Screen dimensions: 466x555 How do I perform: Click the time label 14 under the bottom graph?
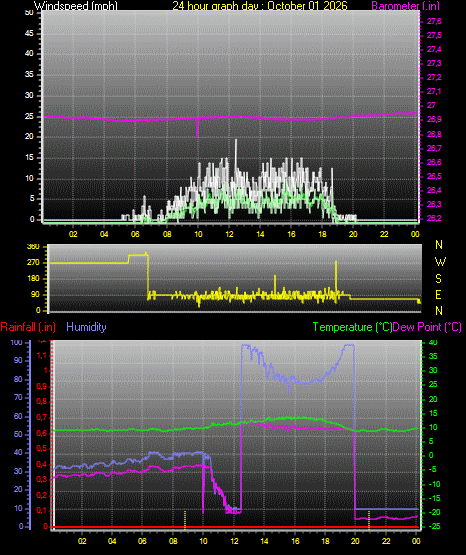(x=264, y=541)
